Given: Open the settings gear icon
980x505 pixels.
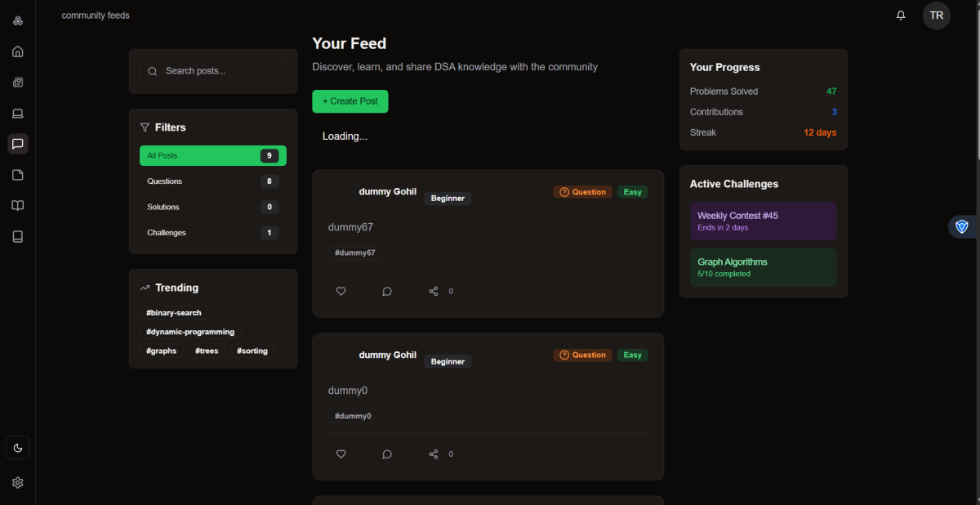Looking at the screenshot, I should click(18, 483).
